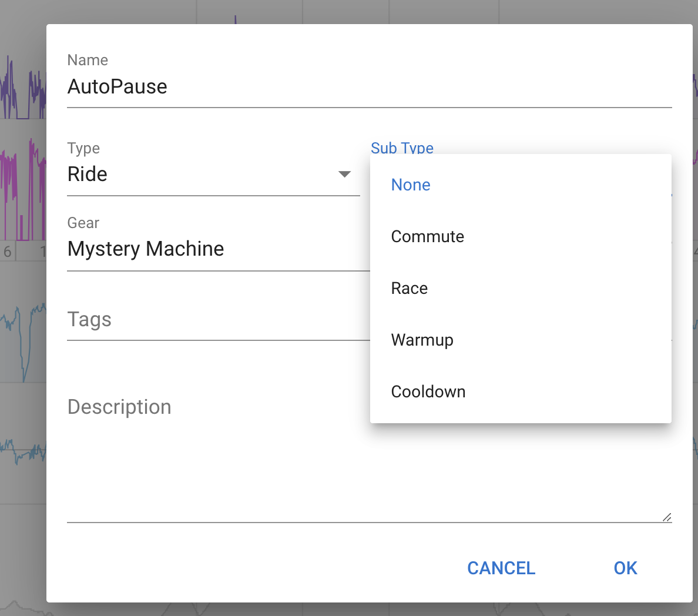Edit the Name field containing AutoPause
698x616 pixels.
[369, 87]
